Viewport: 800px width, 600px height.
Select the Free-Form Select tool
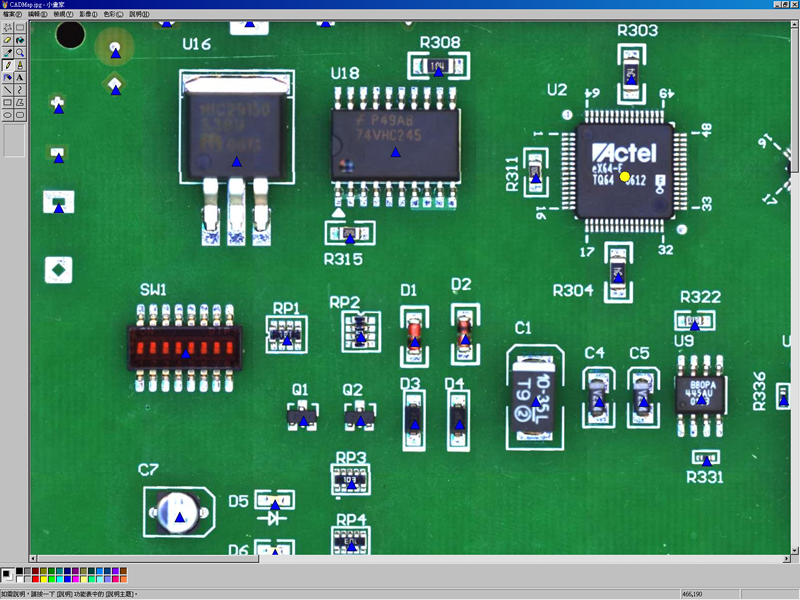[8, 28]
